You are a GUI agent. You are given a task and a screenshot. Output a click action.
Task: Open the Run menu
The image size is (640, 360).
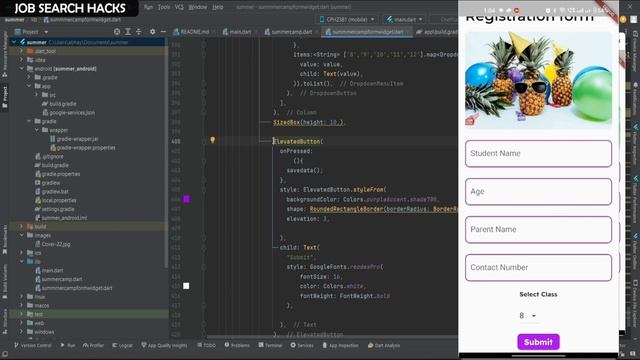pyautogui.click(x=149, y=7)
